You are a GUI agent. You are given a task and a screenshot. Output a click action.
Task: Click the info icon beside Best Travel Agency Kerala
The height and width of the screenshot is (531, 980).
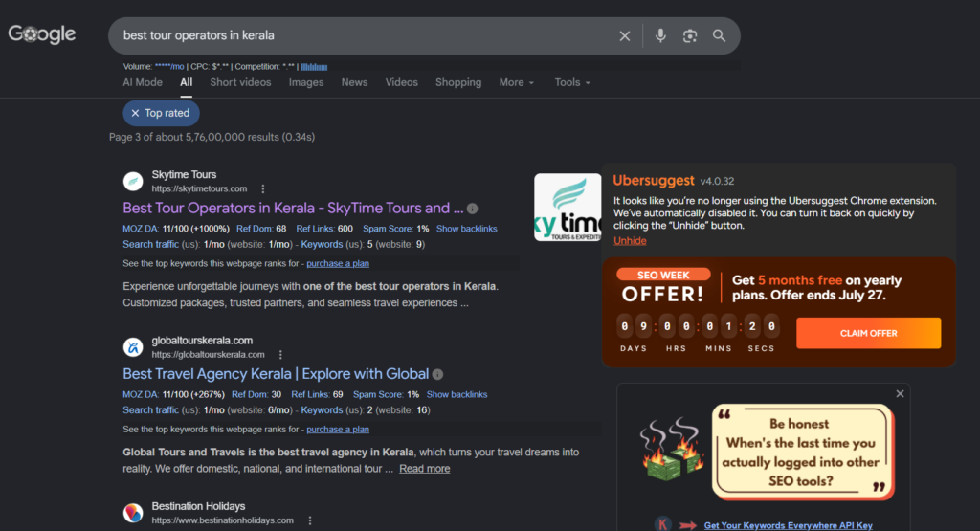click(437, 374)
